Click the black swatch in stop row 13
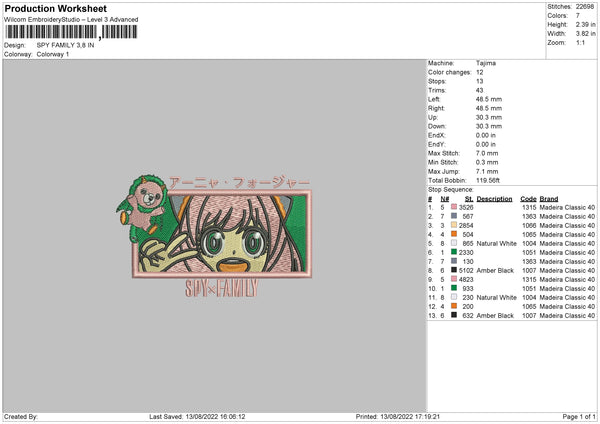The width and height of the screenshot is (600, 424). [x=454, y=315]
